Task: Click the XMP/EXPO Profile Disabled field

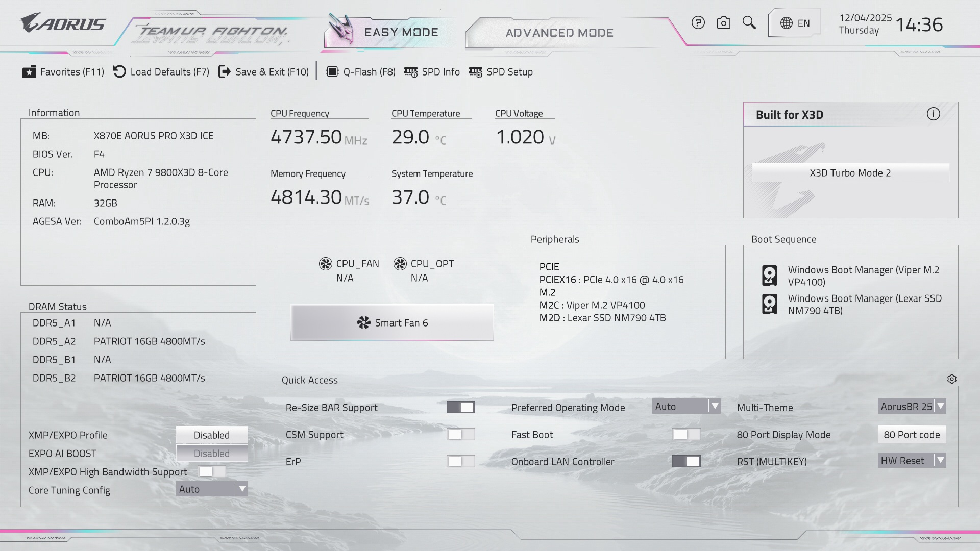Action: tap(212, 435)
